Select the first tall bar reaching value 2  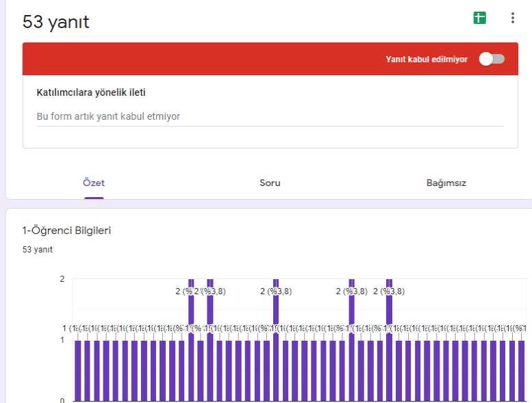191,342
